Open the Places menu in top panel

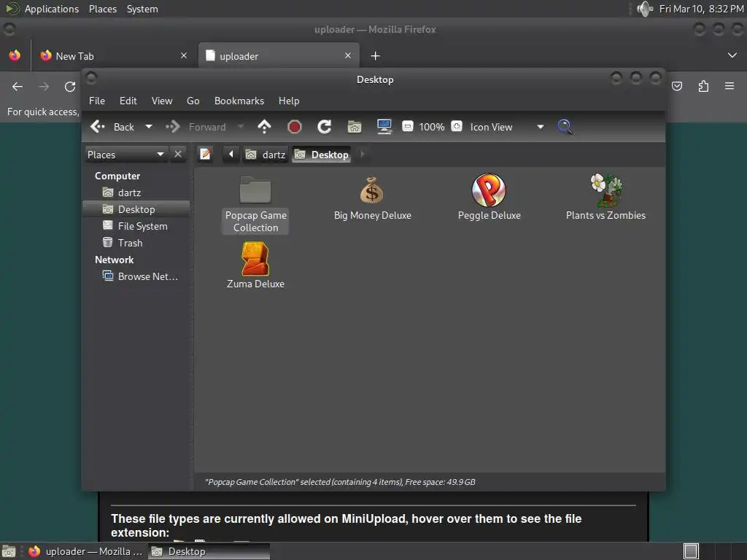(x=103, y=9)
